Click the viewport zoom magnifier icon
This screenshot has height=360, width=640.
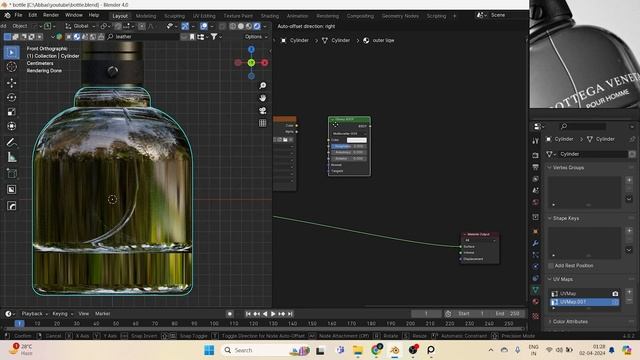[x=262, y=85]
